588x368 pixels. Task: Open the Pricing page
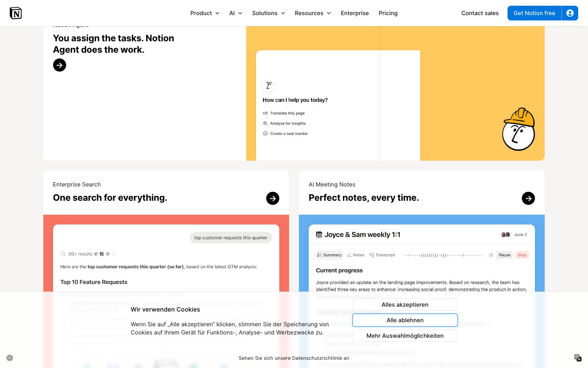(388, 13)
